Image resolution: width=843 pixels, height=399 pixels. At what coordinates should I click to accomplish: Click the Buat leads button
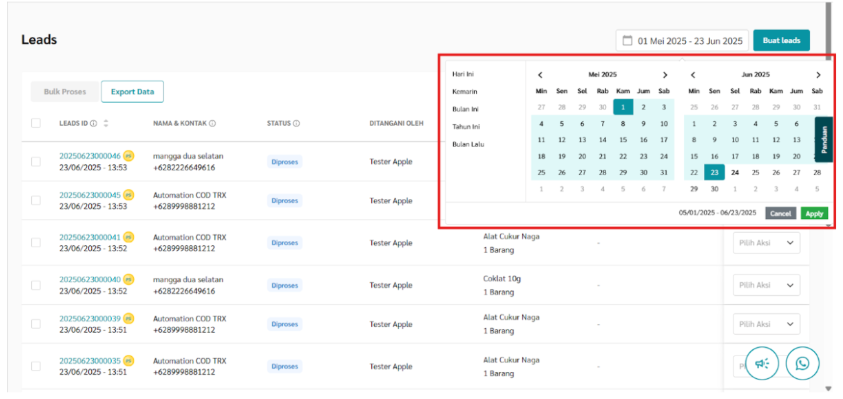click(x=781, y=40)
